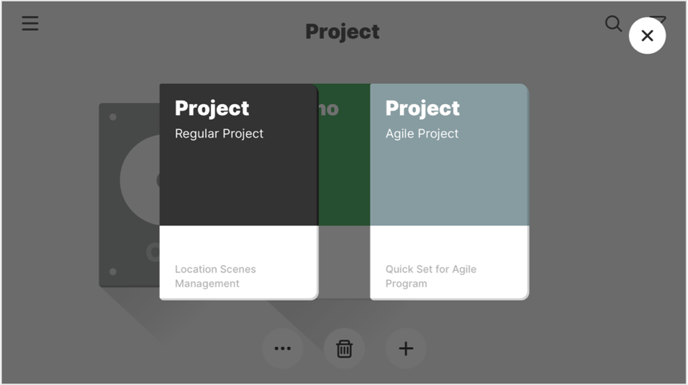Click the Project page title at the top
Viewport: 688px width, 385px height.
point(342,32)
